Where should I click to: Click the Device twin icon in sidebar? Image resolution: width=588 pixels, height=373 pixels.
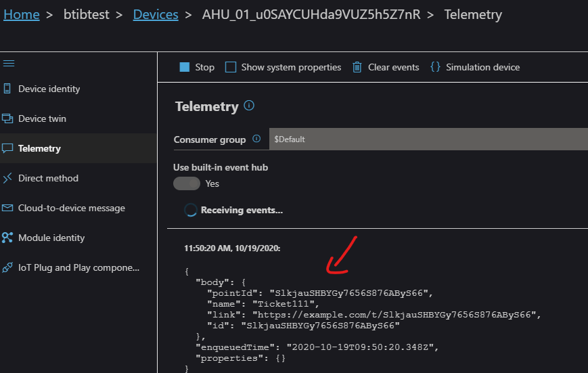7,118
